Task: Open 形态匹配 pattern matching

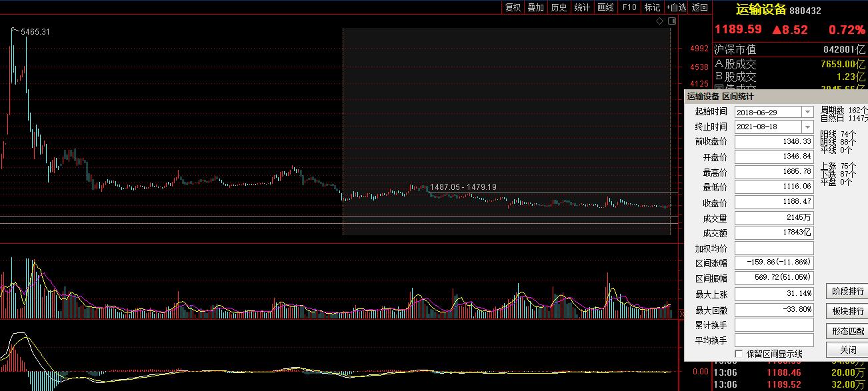Action: 847,331
